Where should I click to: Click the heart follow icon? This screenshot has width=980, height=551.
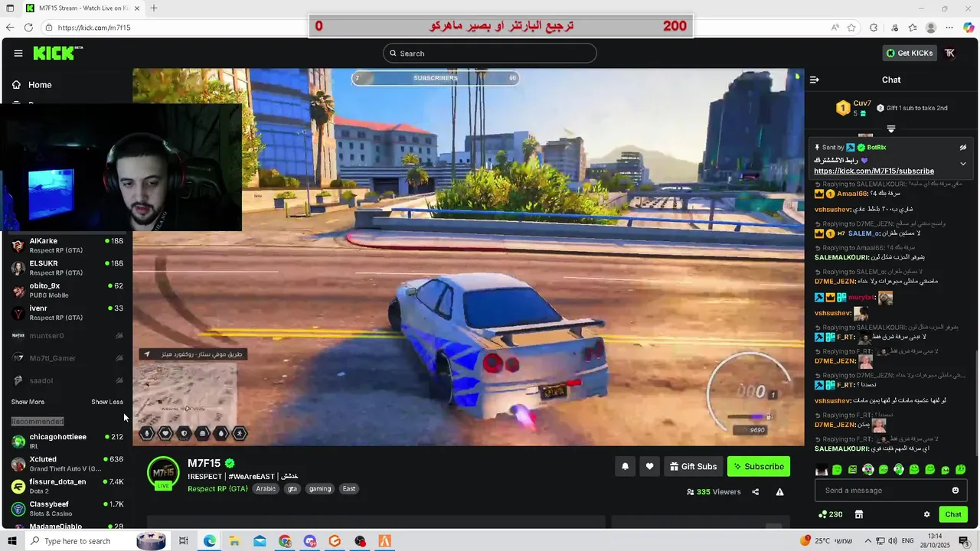coord(649,467)
